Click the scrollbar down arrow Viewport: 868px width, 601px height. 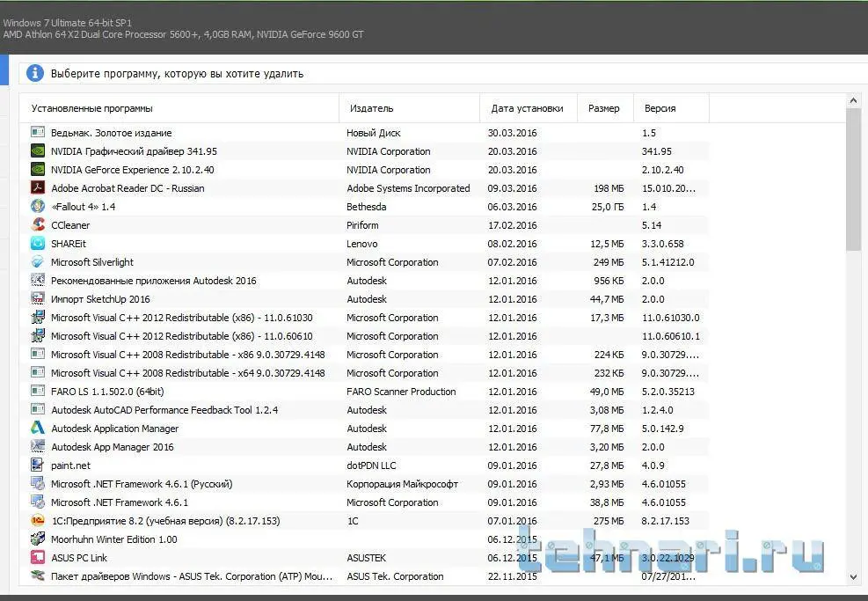point(853,577)
